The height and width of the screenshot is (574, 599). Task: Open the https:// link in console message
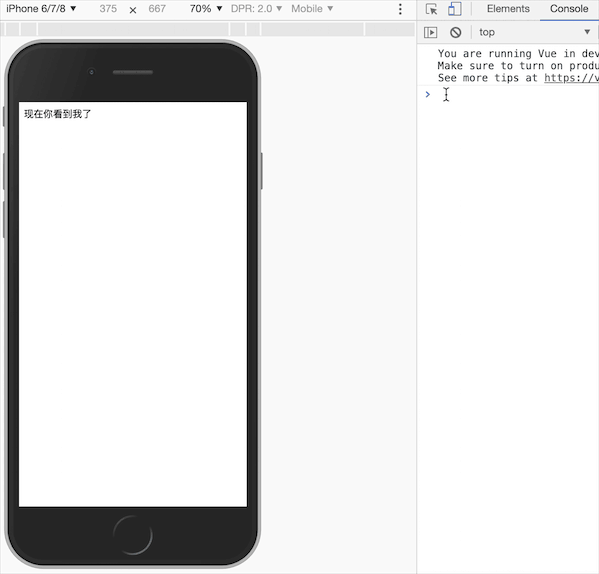(571, 78)
